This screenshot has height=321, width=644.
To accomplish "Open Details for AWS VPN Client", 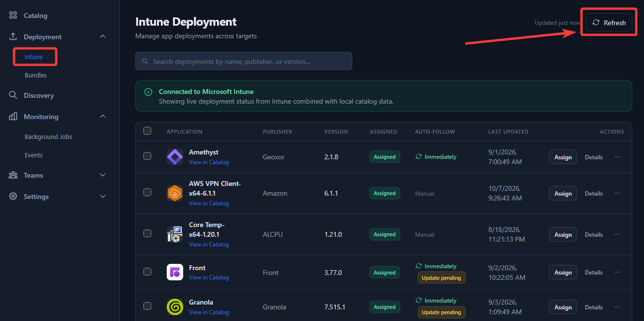I will click(594, 193).
